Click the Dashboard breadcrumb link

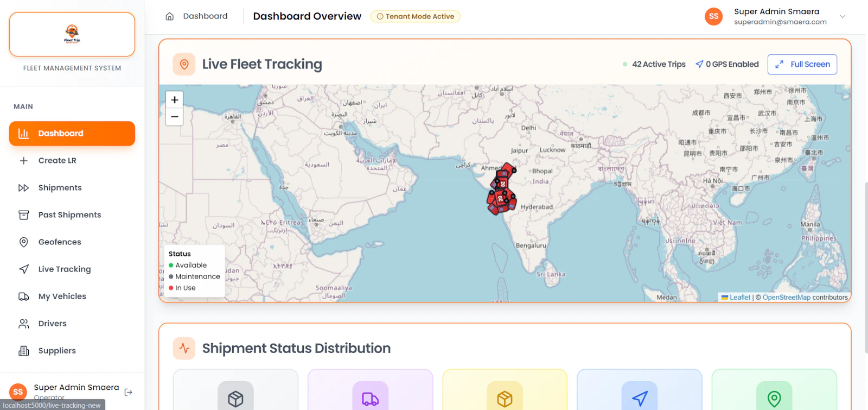click(205, 16)
